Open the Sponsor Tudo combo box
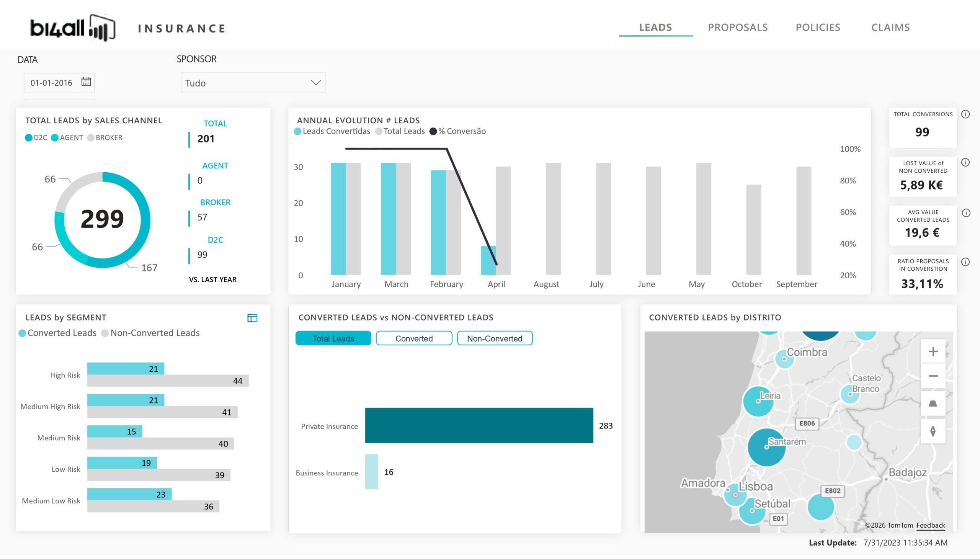Screen dimensions: 980x559 click(253, 83)
